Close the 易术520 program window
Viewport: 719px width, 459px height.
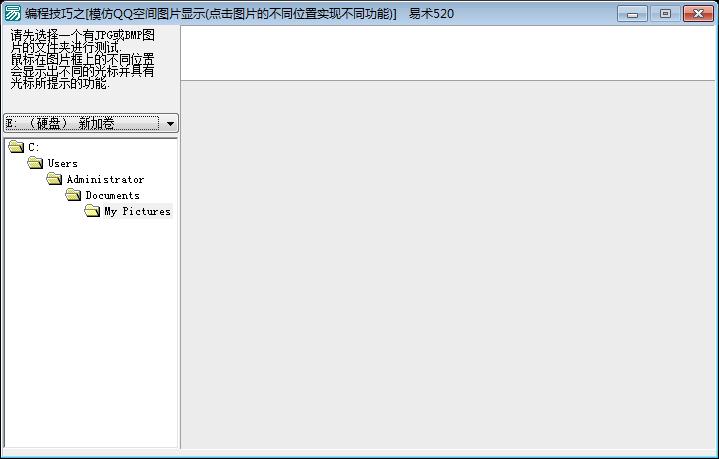[x=697, y=13]
